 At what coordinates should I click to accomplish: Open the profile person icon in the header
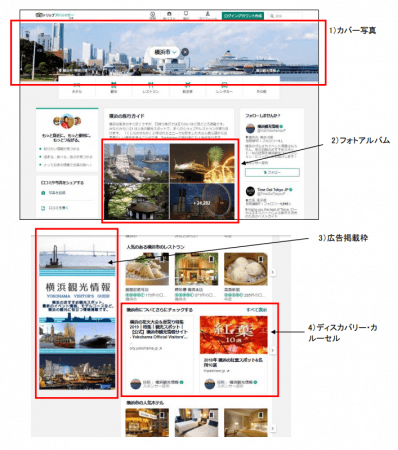(207, 14)
